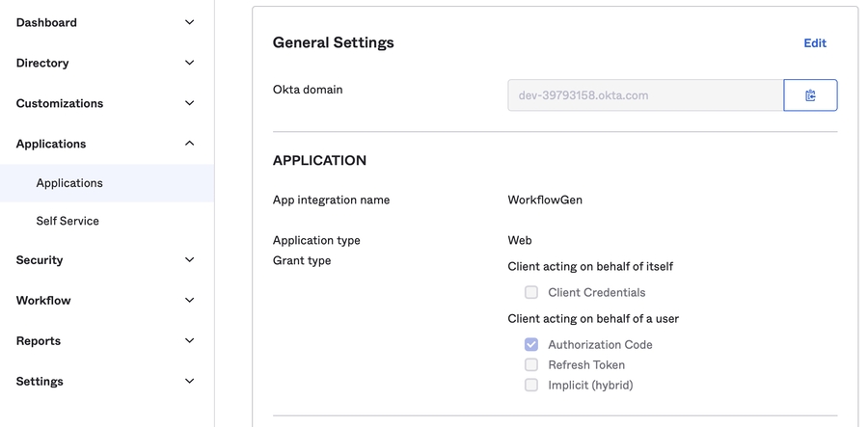Expand the Dashboard chevron

coord(189,22)
